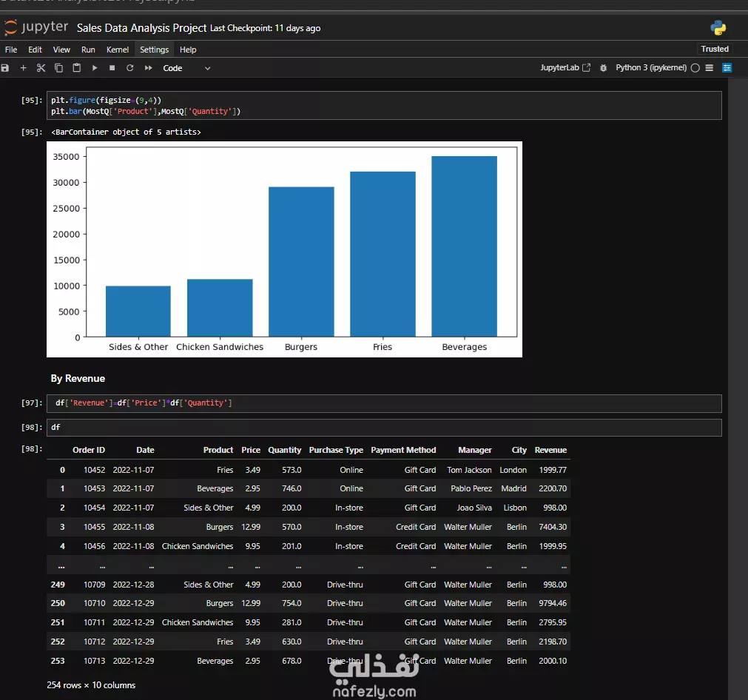Cut the selected cell with scissors icon
748x700 pixels.
click(41, 68)
